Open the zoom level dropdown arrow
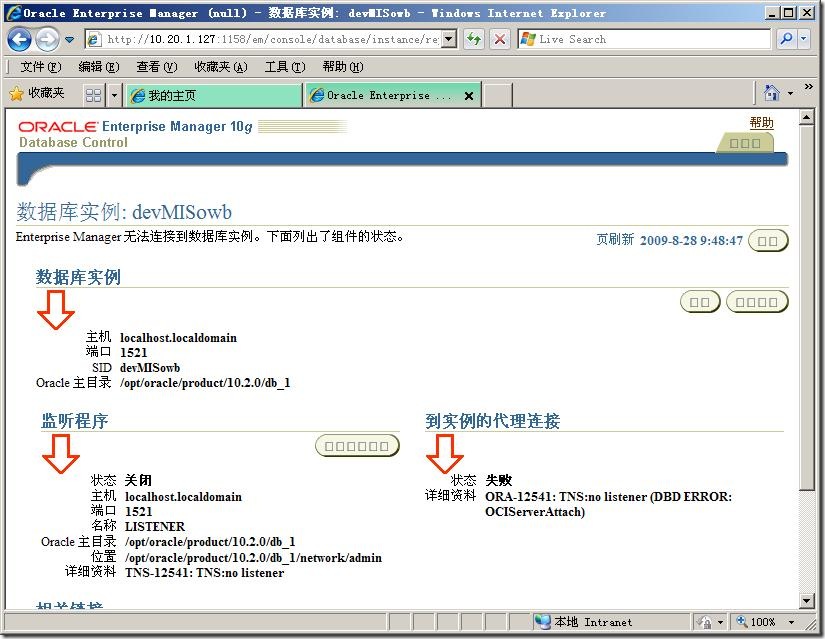The width and height of the screenshot is (825, 639). (791, 622)
